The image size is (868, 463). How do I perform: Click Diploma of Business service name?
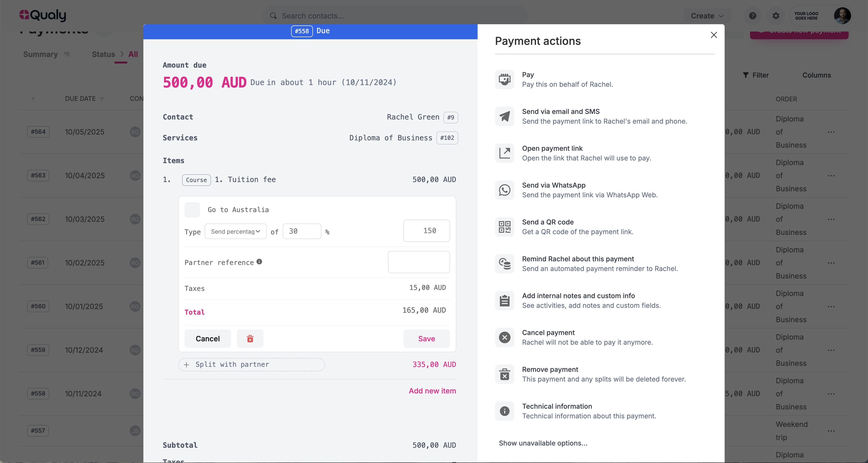391,138
